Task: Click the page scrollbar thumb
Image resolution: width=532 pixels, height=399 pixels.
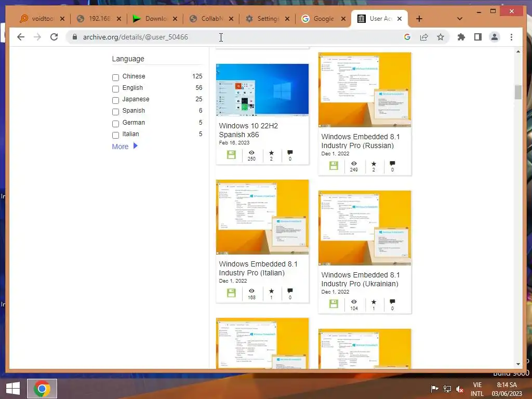Action: click(518, 92)
